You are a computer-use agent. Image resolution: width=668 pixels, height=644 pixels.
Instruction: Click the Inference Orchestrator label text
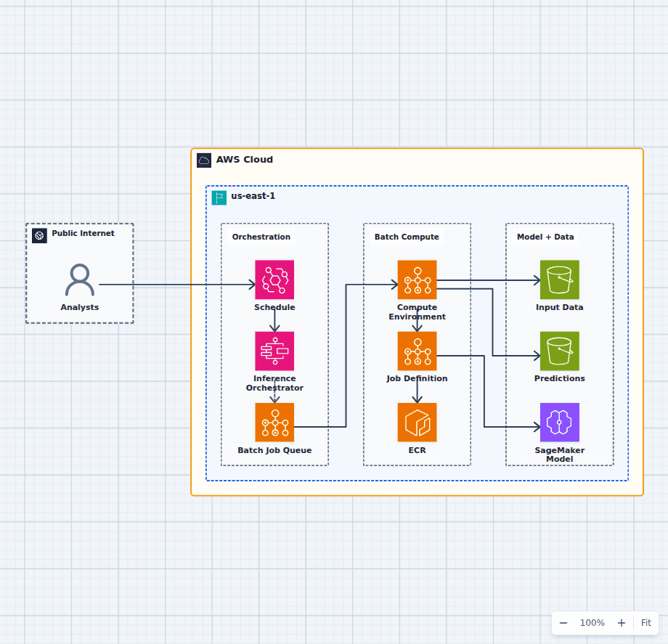[274, 383]
